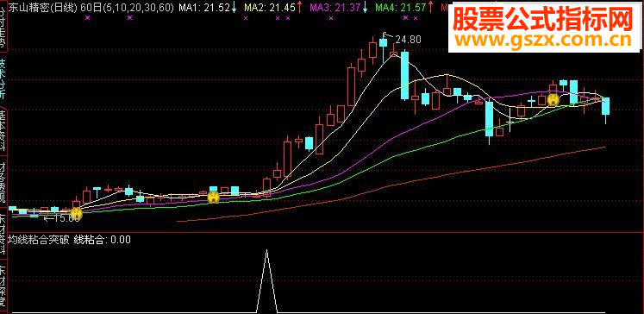Click the cyan candlestick at the 24.80 peak
Screen dimensions: 644x314
[383, 43]
